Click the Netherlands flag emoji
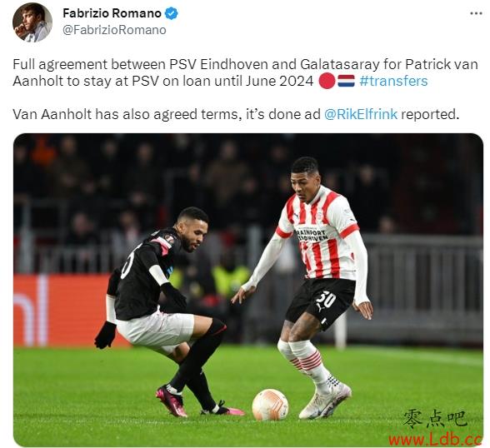The height and width of the screenshot is (448, 490). [x=346, y=81]
